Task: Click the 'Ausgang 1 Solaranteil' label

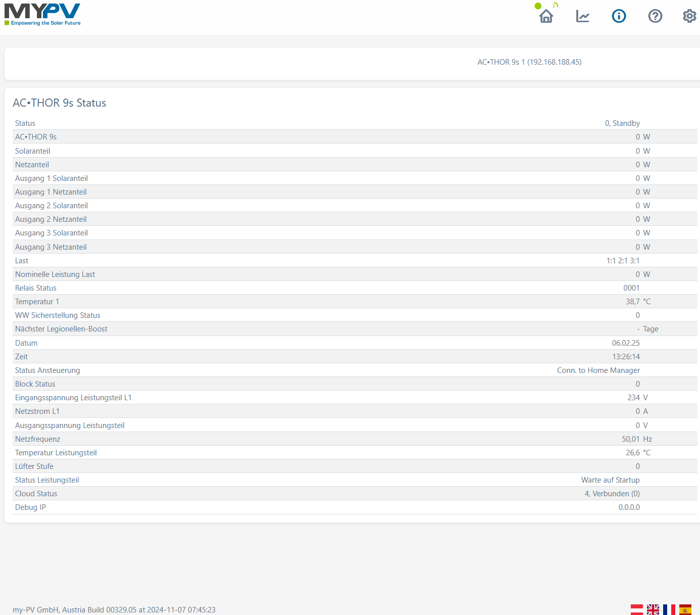Action: (x=52, y=178)
